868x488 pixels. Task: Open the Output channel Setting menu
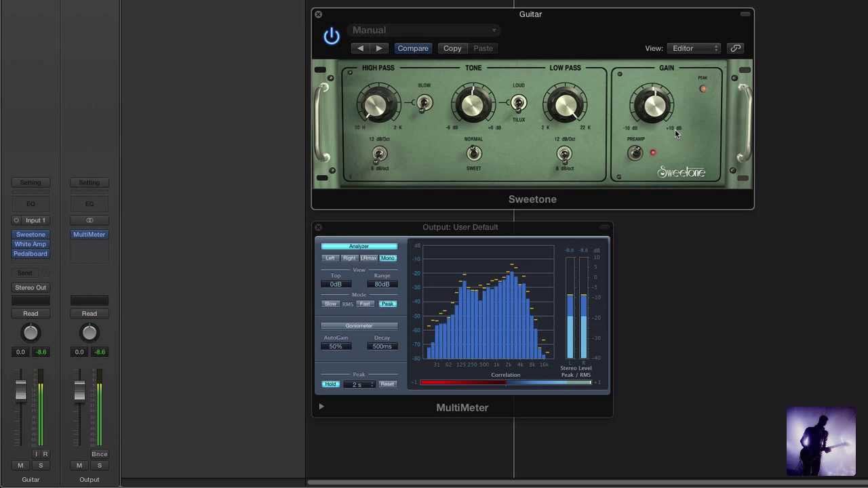click(89, 183)
